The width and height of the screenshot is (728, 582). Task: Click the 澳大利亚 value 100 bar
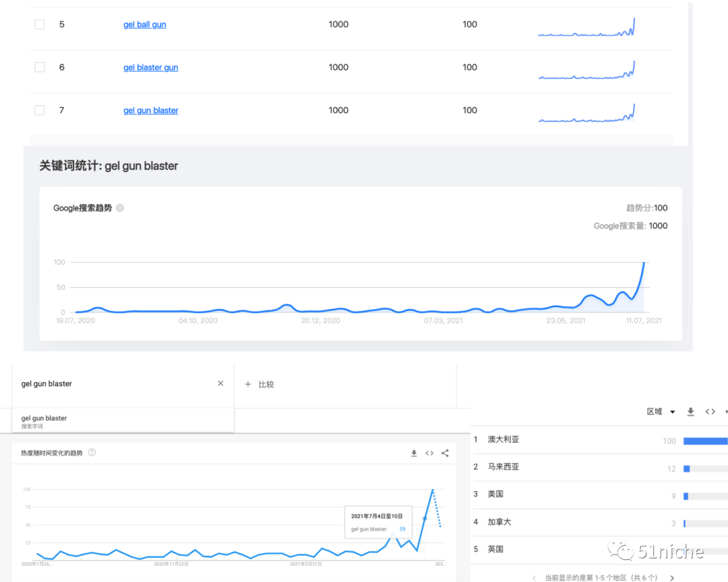click(x=705, y=441)
